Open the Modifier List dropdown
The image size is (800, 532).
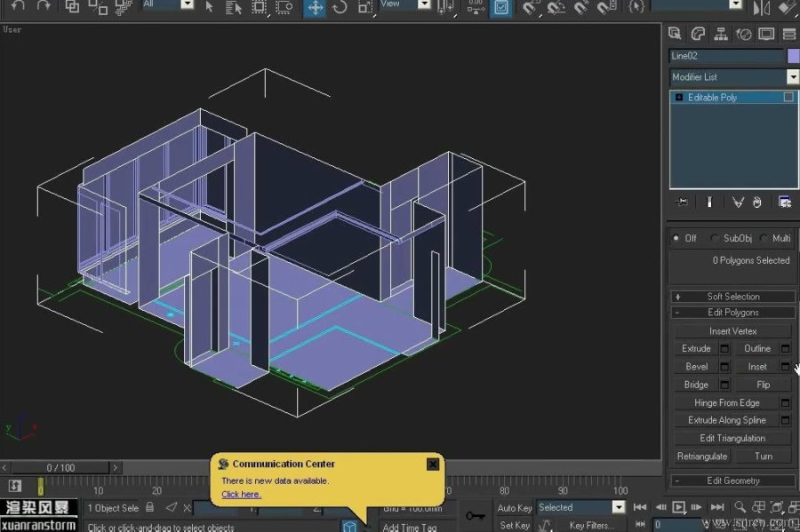pyautogui.click(x=793, y=77)
